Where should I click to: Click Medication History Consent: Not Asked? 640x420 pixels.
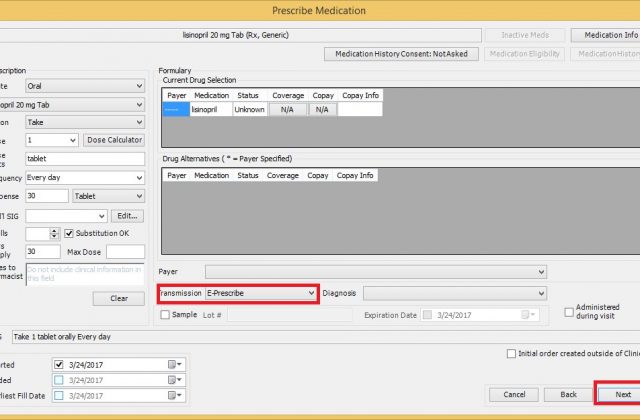(401, 54)
